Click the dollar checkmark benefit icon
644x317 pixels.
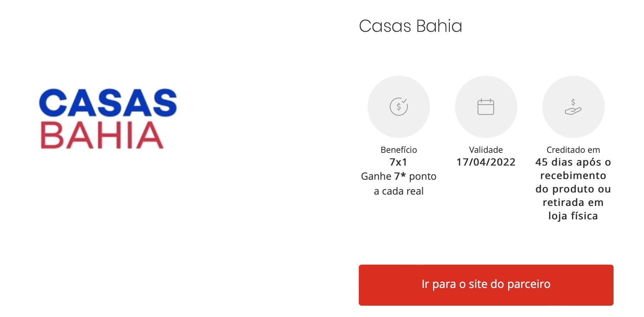coord(399,106)
